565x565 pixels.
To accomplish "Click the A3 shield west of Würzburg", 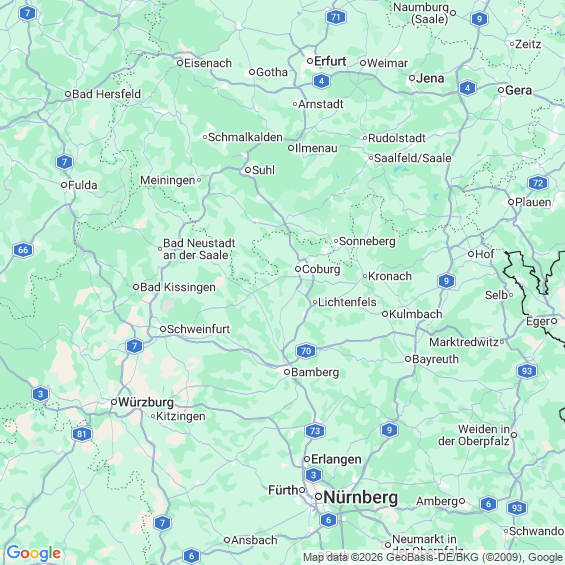I will click(x=40, y=394).
